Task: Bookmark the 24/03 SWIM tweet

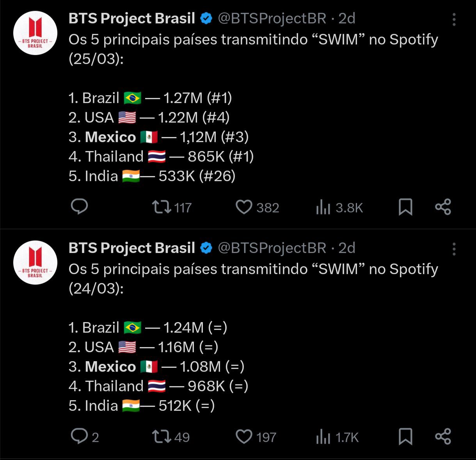Action: [405, 437]
